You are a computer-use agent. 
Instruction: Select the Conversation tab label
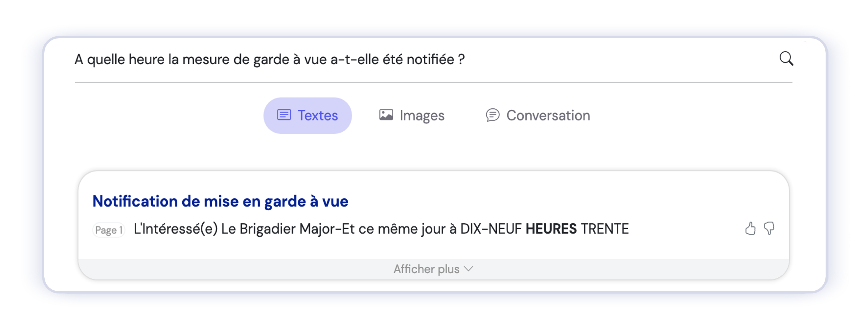(x=548, y=116)
